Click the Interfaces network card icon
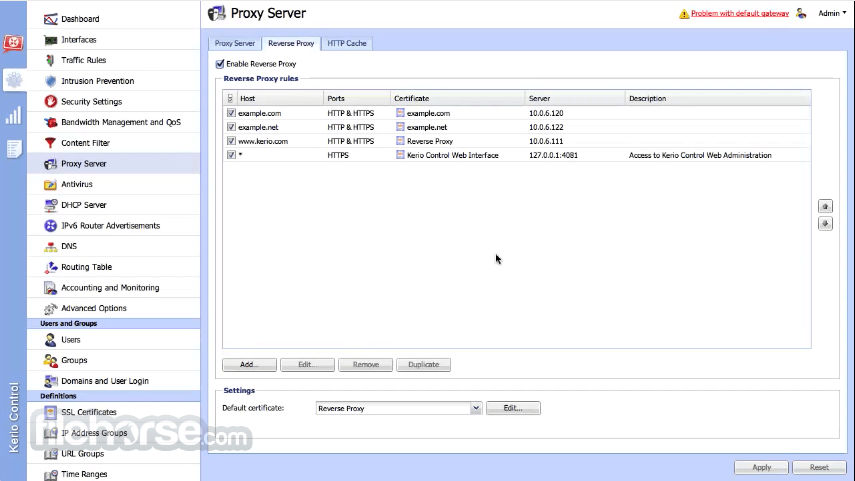Image resolution: width=855 pixels, height=481 pixels. 50,40
